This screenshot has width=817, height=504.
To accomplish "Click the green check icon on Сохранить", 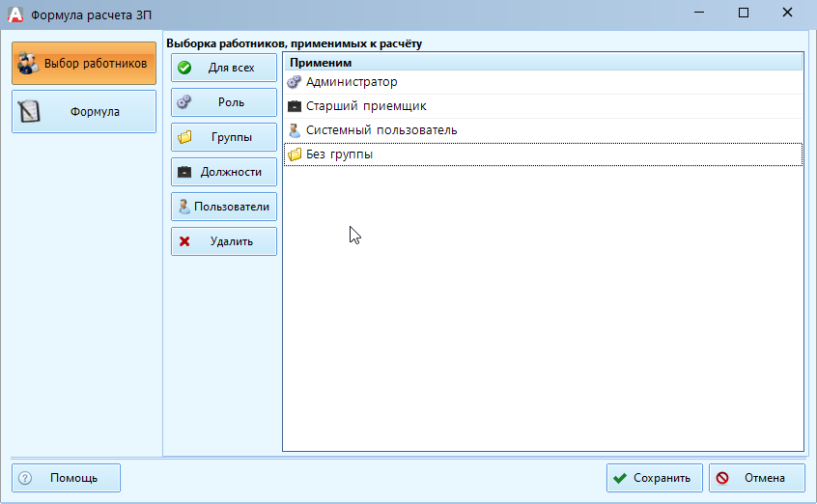I will coord(620,478).
